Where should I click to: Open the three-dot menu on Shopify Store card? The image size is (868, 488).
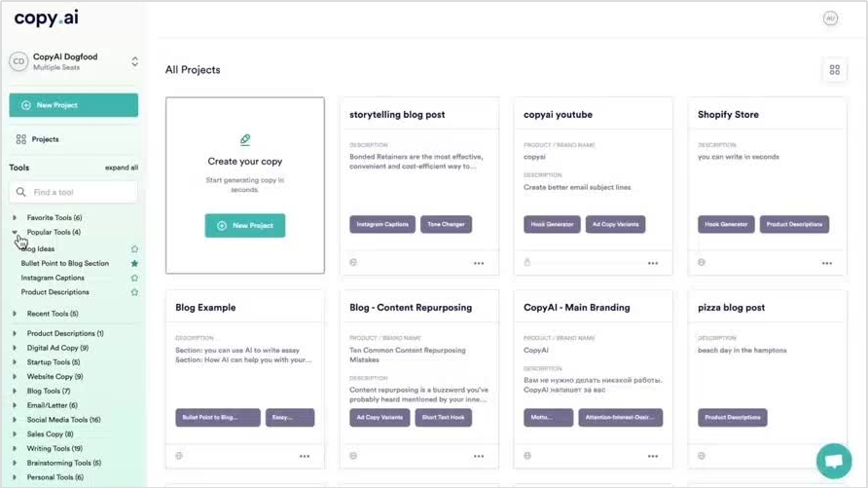point(826,263)
